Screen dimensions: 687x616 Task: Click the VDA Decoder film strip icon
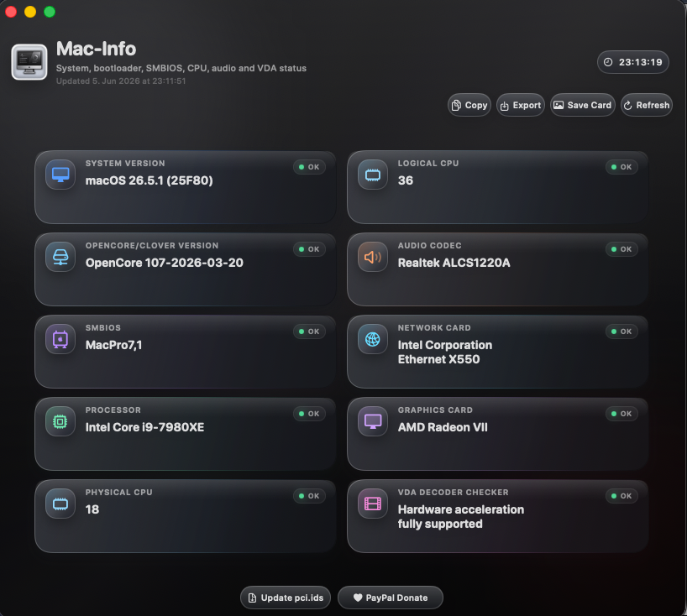pos(373,504)
